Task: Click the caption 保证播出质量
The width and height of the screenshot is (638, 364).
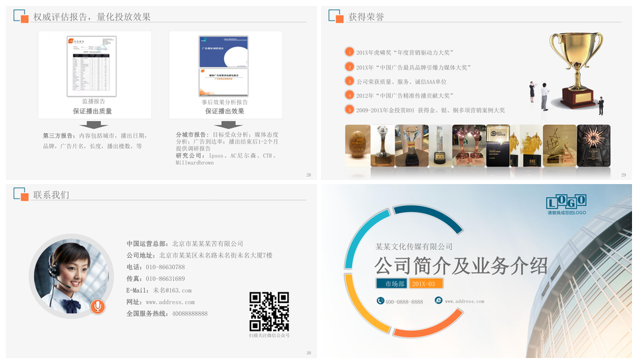Action: (x=92, y=111)
